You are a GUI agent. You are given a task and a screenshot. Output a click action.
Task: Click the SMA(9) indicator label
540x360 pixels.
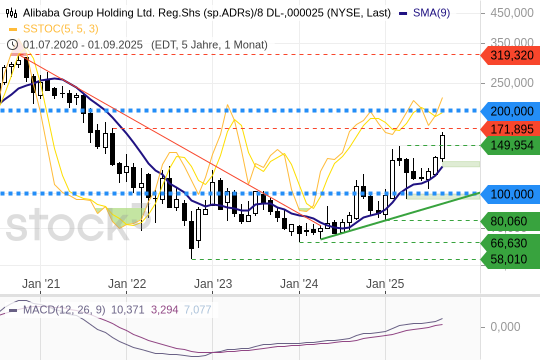(x=431, y=13)
